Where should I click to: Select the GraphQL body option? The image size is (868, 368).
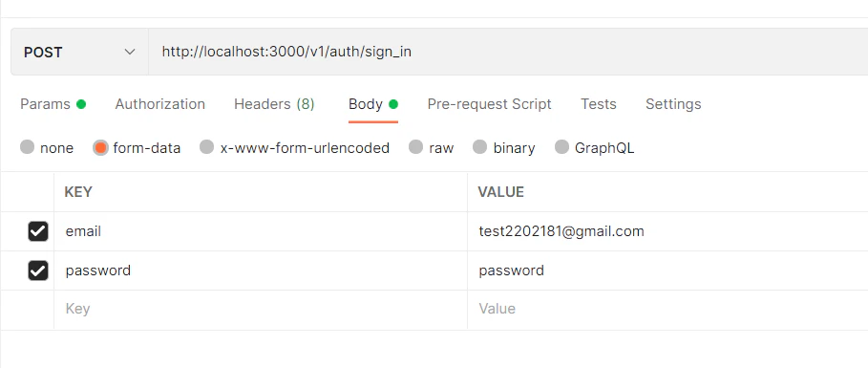pos(561,147)
